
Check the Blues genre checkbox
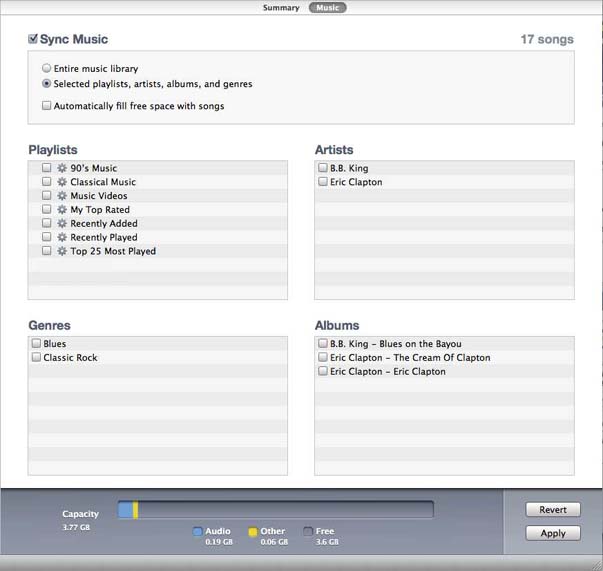click(x=36, y=343)
